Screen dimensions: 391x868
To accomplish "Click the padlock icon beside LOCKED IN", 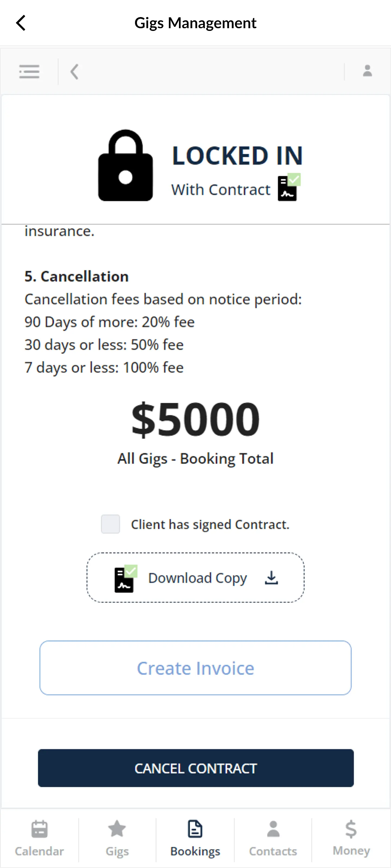I will (x=126, y=165).
